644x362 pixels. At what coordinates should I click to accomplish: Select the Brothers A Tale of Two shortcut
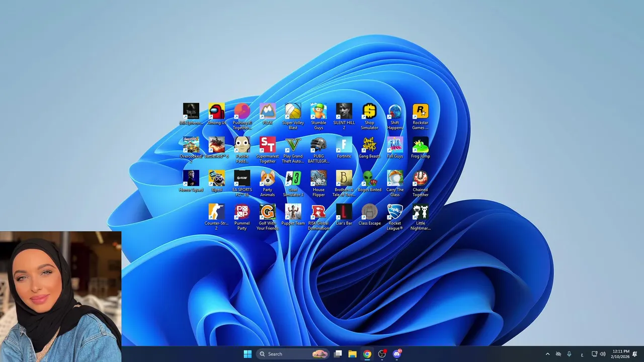(344, 184)
